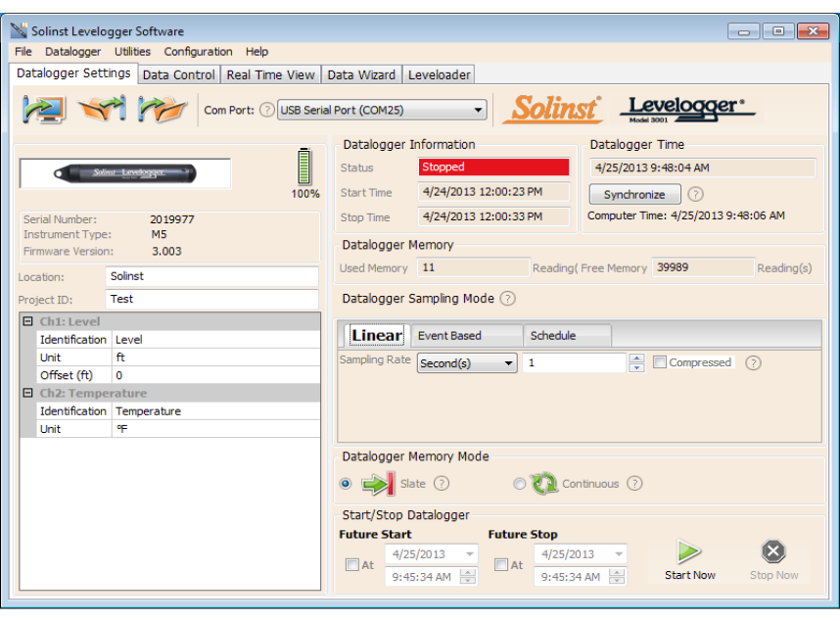Click the Continuous help question icon
Screen dimensions: 840x621
point(634,484)
